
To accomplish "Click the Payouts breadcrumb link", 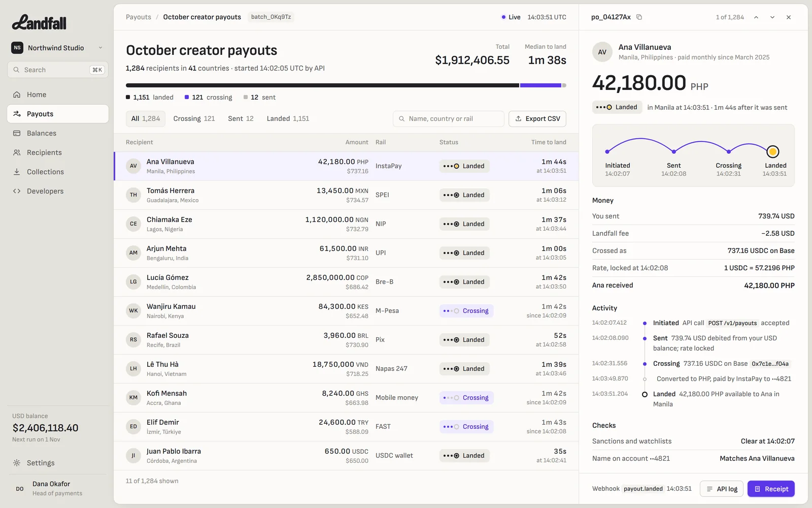I will click(x=139, y=17).
